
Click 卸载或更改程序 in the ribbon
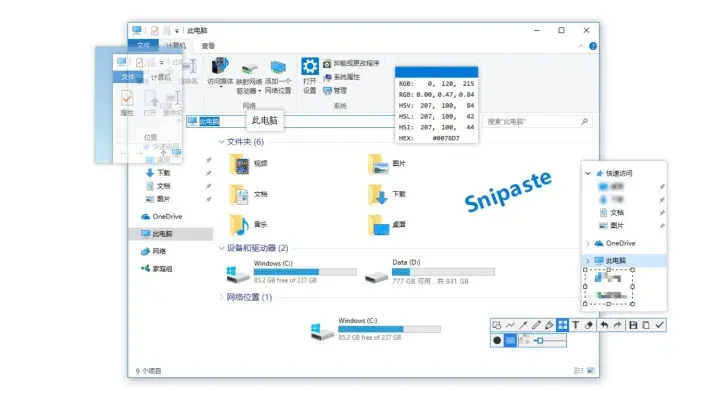(351, 63)
